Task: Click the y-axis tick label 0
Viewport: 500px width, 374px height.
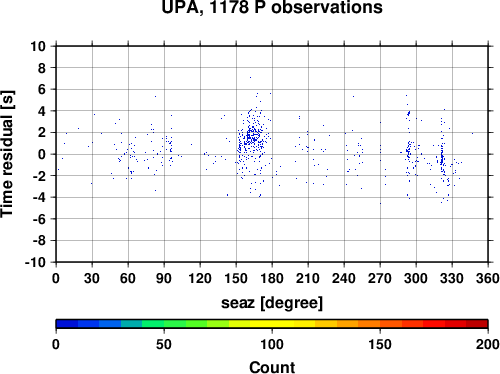Action: click(42, 154)
